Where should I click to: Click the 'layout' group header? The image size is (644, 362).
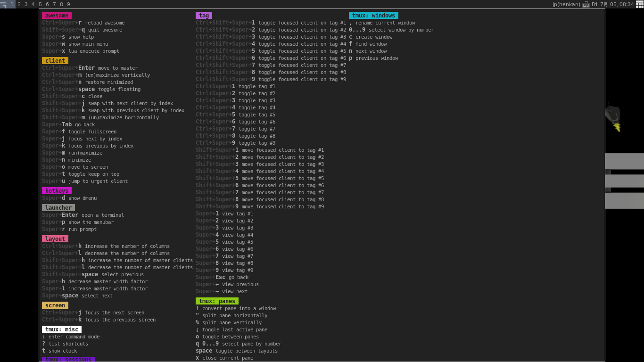pyautogui.click(x=55, y=239)
